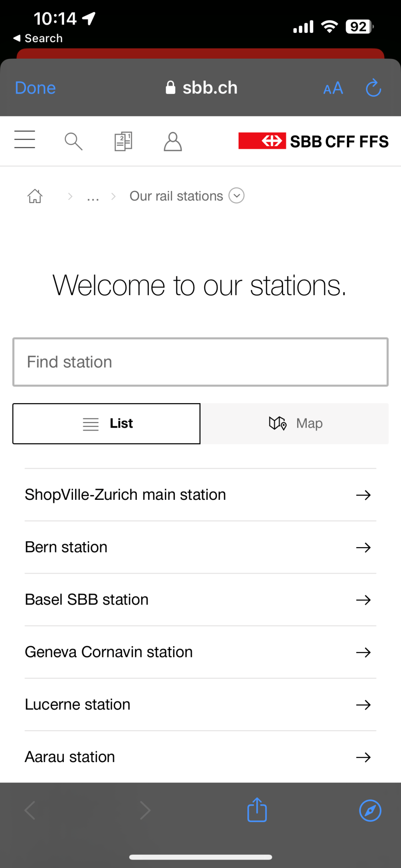Click the Find station input field

[200, 362]
